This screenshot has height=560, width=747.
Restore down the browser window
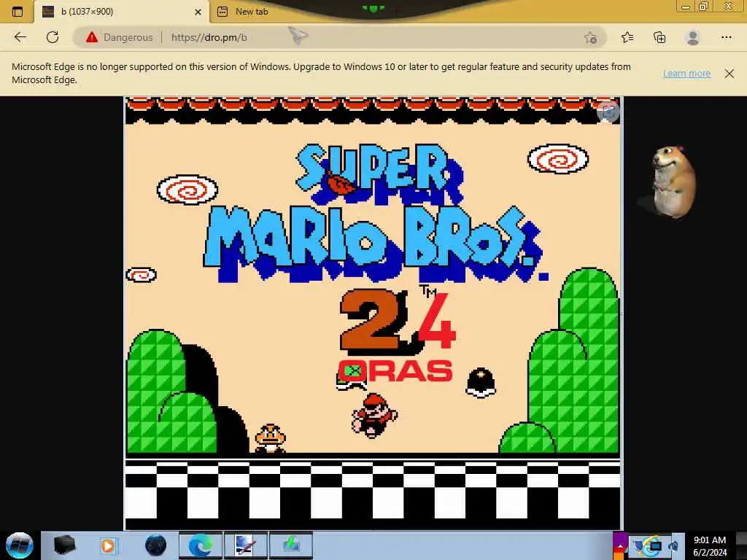pyautogui.click(x=704, y=7)
